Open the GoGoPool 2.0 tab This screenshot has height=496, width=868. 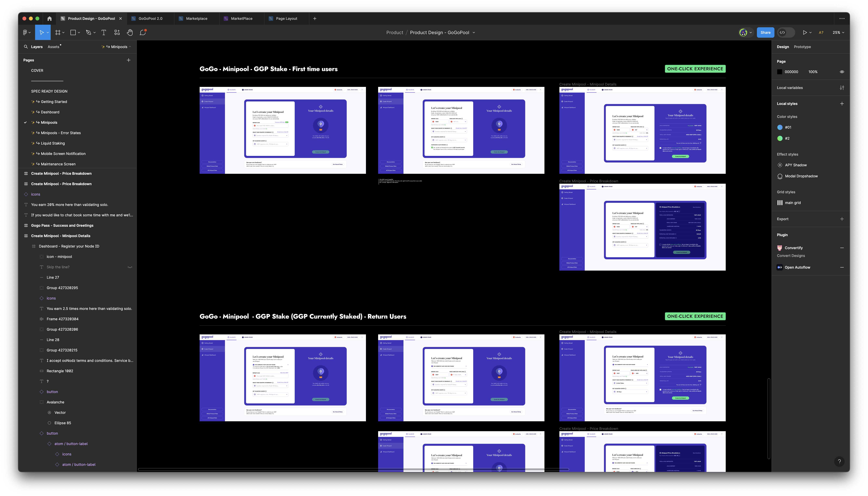[150, 19]
